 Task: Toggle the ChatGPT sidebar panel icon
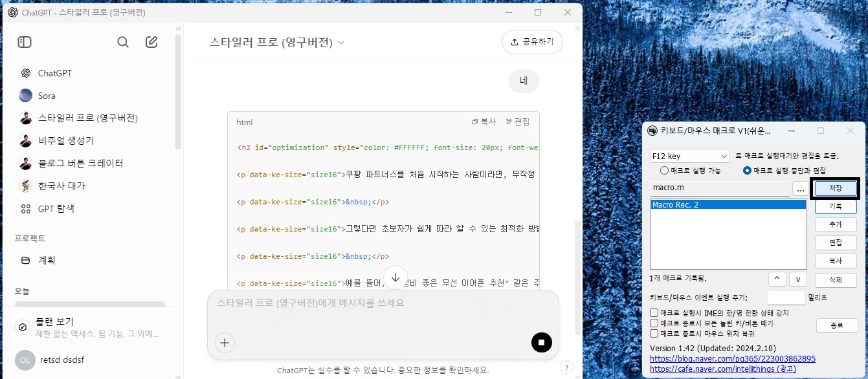coord(25,42)
